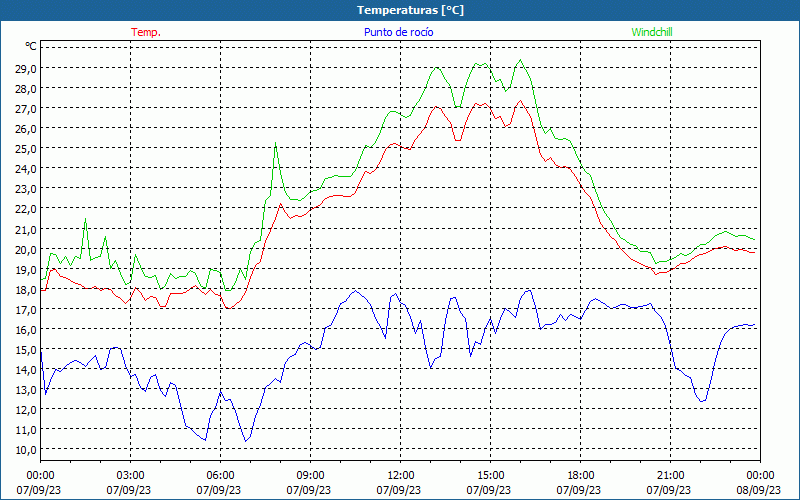The height and width of the screenshot is (500, 800).
Task: Click the green windchill spike near 08:00
Action: point(276,143)
